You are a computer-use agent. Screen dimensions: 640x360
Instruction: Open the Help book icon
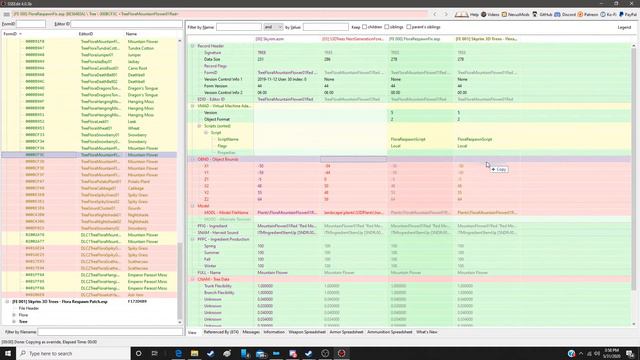(462, 14)
